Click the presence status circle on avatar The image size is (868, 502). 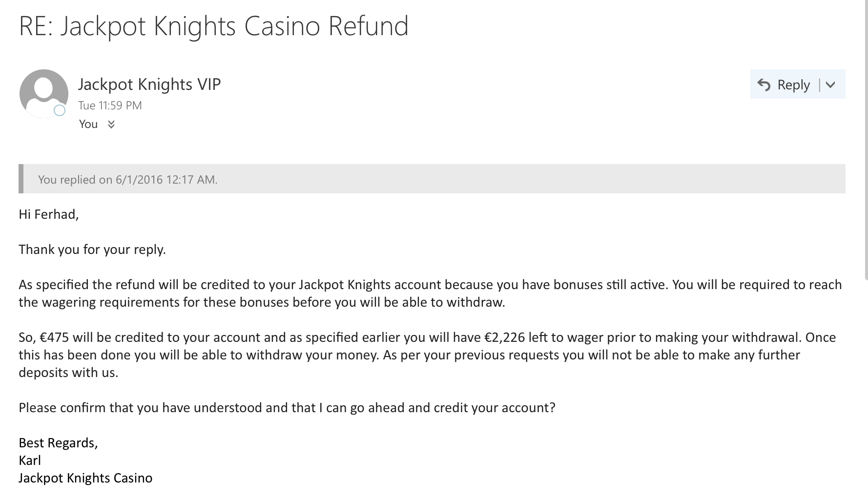click(60, 110)
